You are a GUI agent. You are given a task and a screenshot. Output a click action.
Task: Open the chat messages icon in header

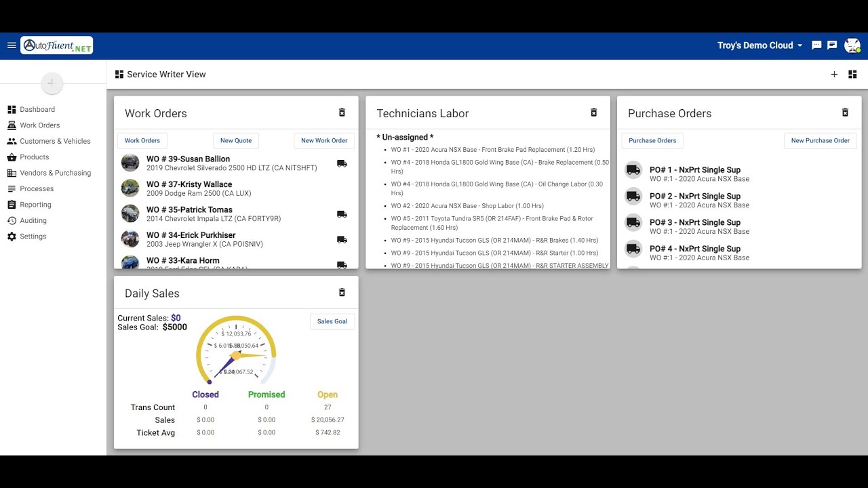(x=816, y=45)
